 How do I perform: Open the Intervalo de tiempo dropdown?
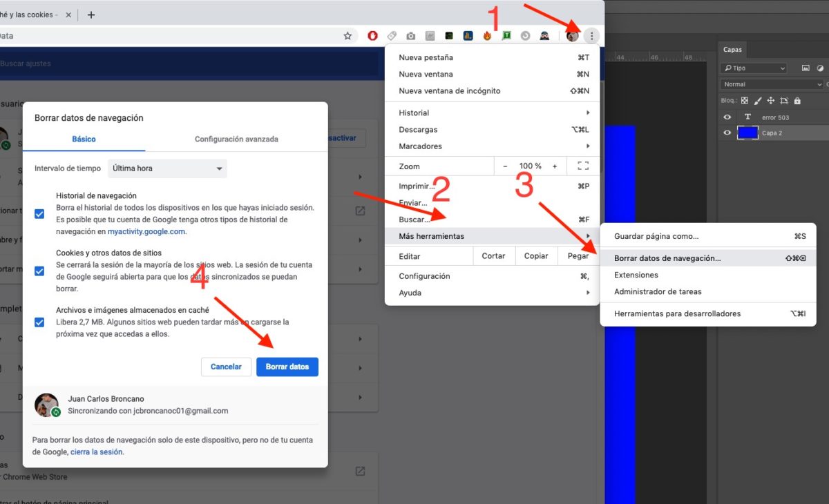point(167,168)
